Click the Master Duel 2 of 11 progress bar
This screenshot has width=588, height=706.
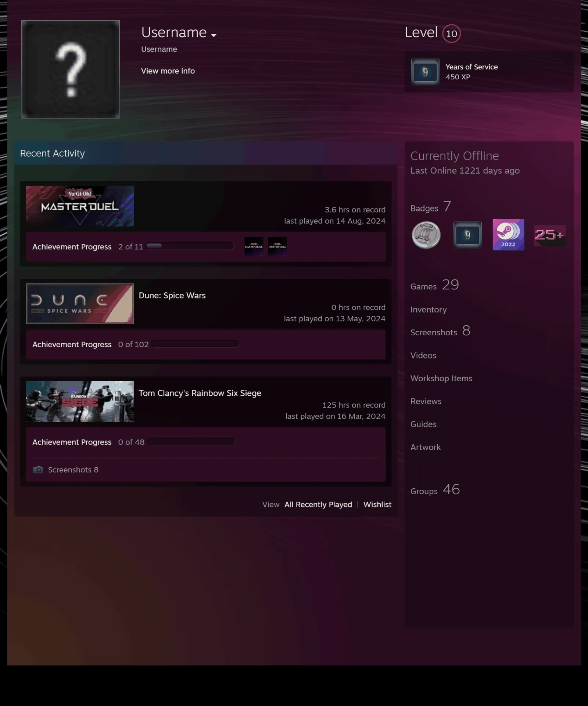coord(189,246)
